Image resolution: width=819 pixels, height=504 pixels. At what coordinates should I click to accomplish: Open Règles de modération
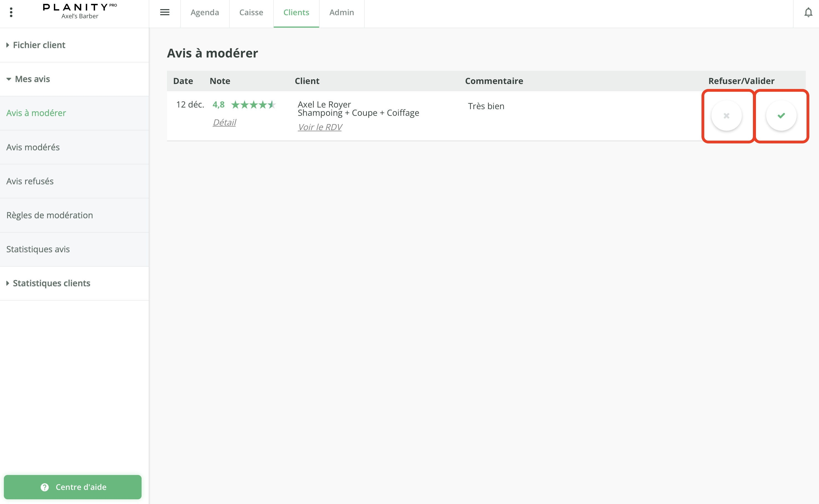49,215
